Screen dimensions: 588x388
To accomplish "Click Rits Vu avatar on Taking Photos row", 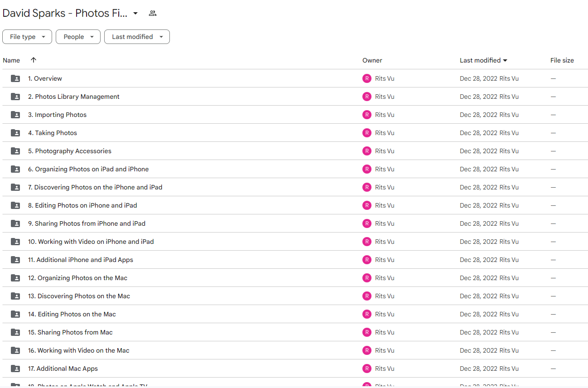I will coord(367,133).
